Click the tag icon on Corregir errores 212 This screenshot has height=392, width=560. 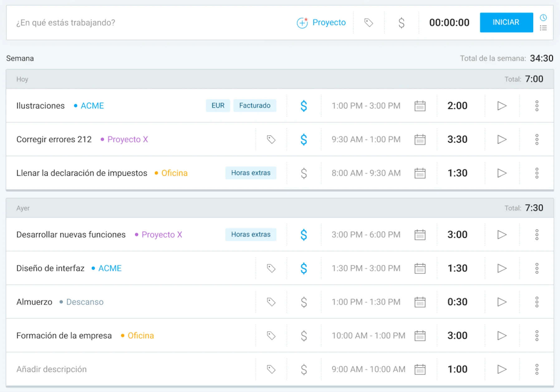(x=271, y=139)
